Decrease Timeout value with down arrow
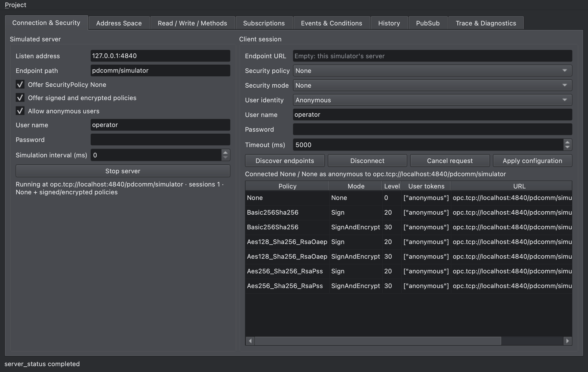This screenshot has width=588, height=372. (x=567, y=148)
